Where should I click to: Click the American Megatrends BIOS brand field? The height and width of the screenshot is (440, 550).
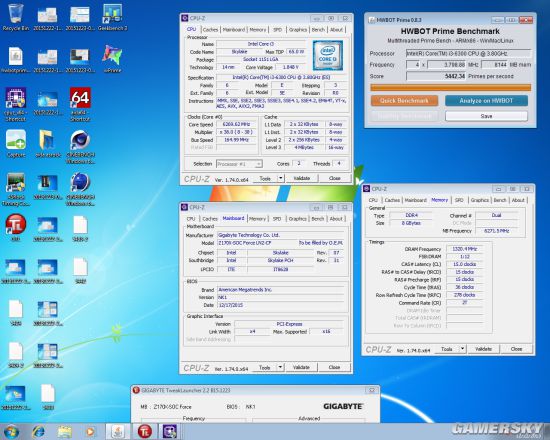tap(280, 290)
